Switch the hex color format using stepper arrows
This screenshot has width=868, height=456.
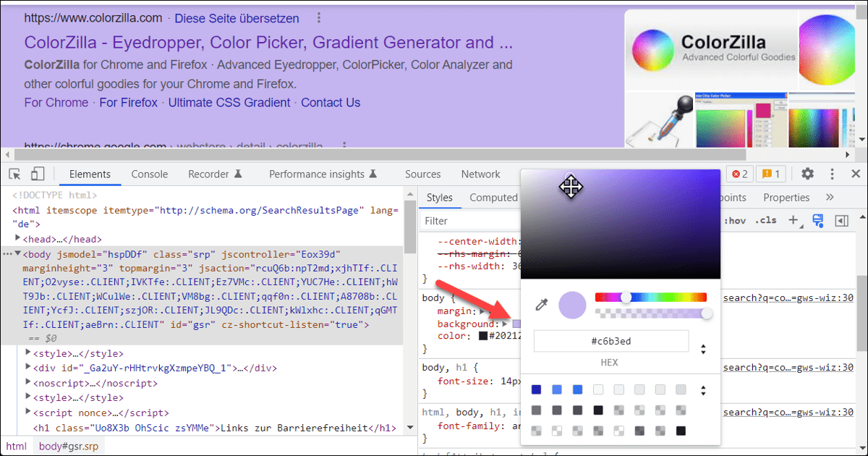702,348
